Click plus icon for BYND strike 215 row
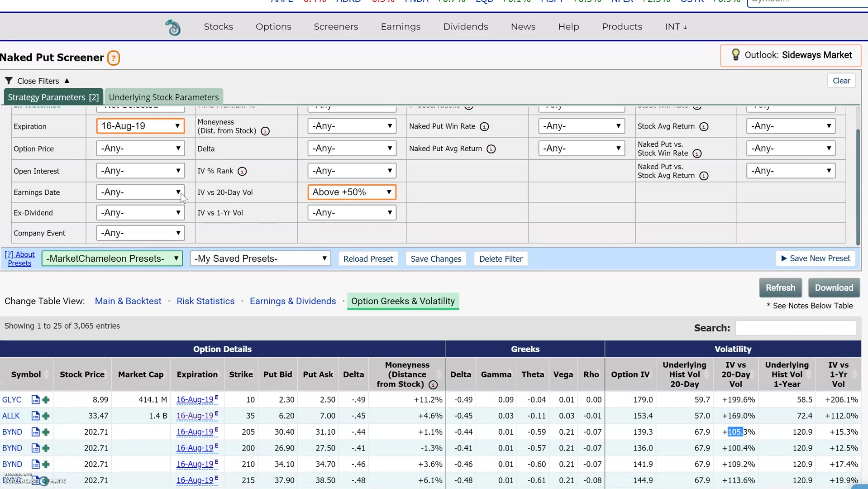The image size is (868, 489). click(x=46, y=480)
